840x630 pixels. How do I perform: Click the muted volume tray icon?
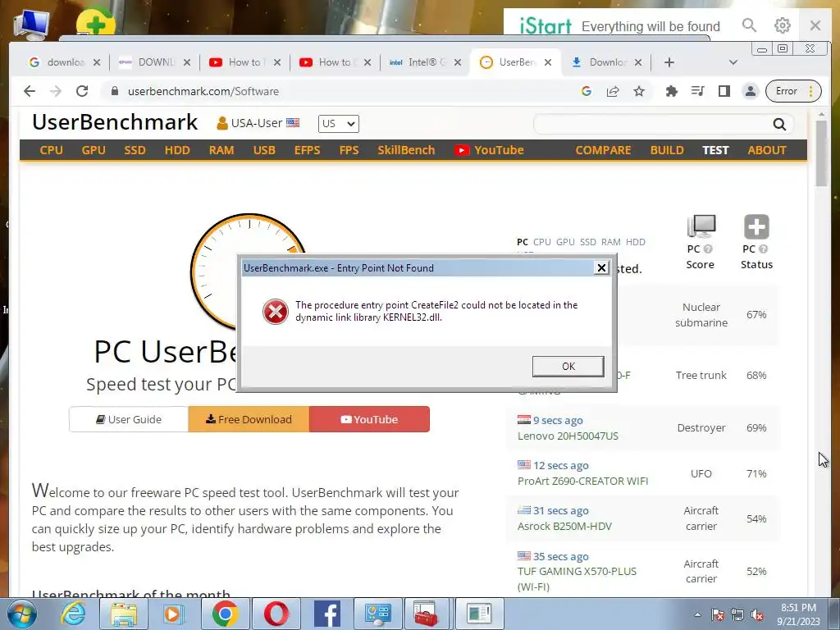(x=757, y=615)
